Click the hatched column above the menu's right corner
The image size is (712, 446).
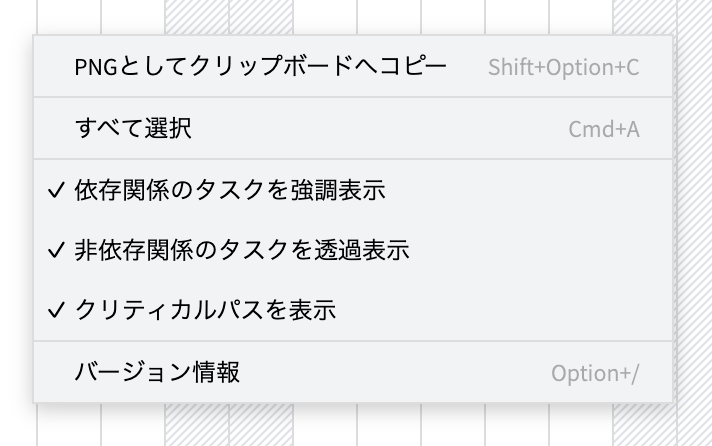644,15
